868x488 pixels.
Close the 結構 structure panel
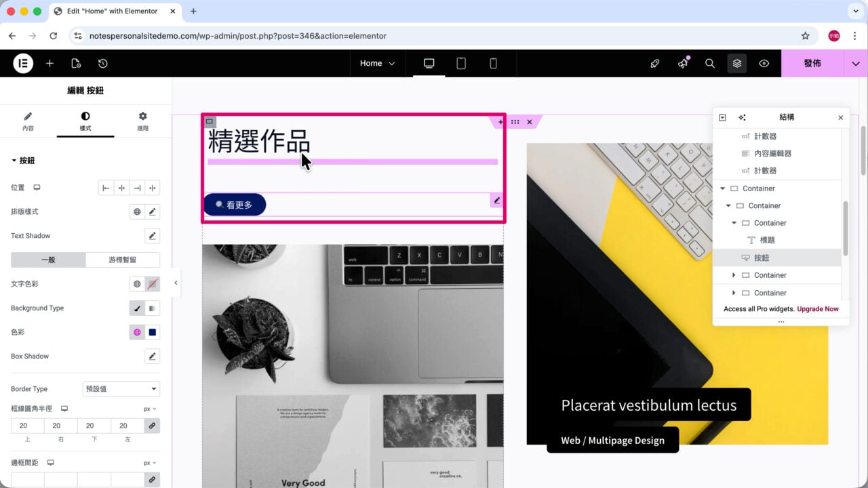pos(841,117)
